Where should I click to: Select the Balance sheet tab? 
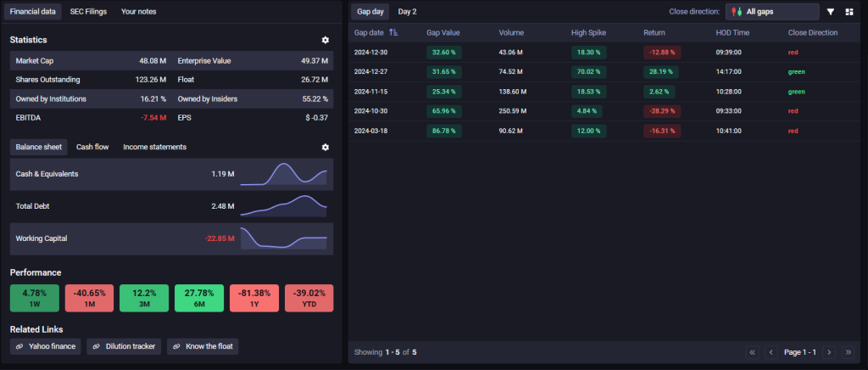coord(39,147)
